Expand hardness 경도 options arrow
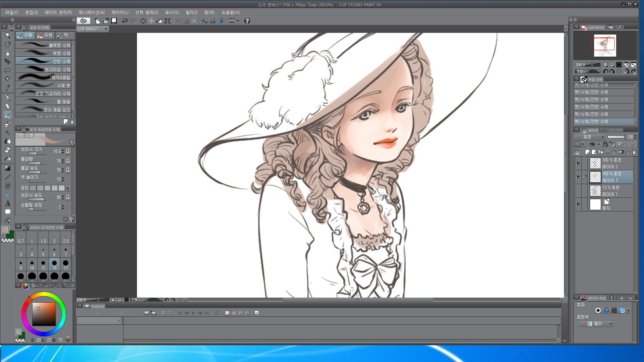Viewport: 644px width, 362px height. coord(68,188)
